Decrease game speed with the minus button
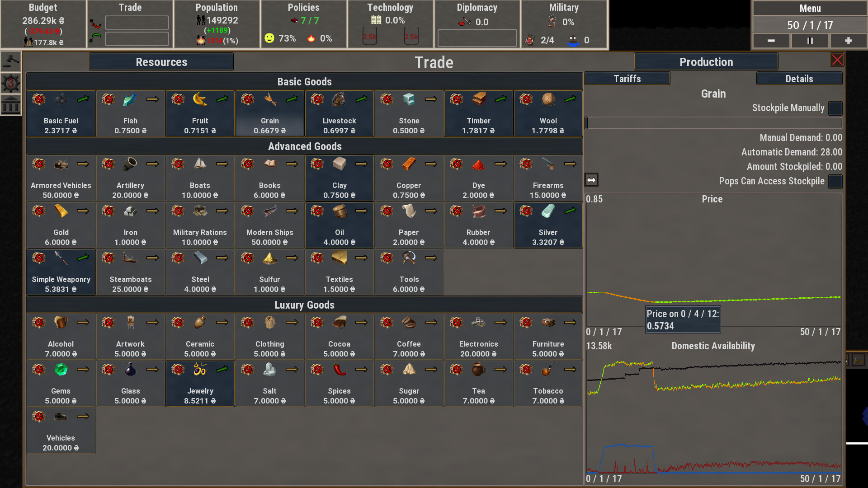868x488 pixels. (x=771, y=41)
